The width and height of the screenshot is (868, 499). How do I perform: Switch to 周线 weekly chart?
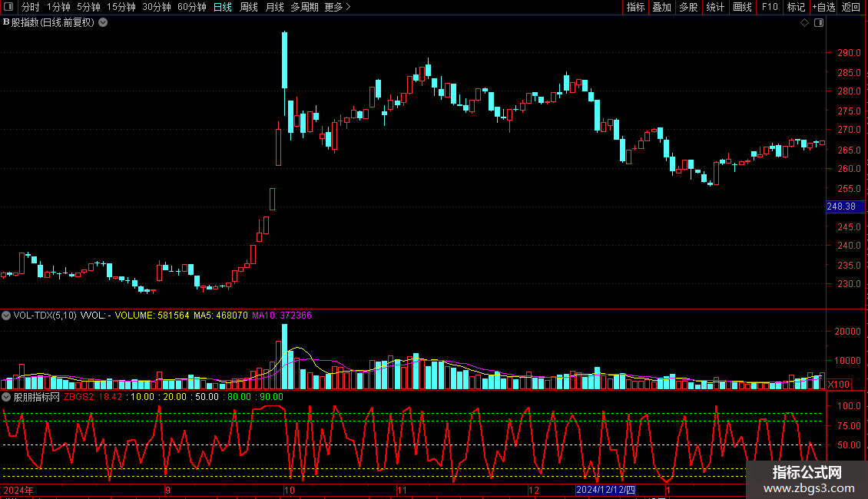[x=249, y=7]
